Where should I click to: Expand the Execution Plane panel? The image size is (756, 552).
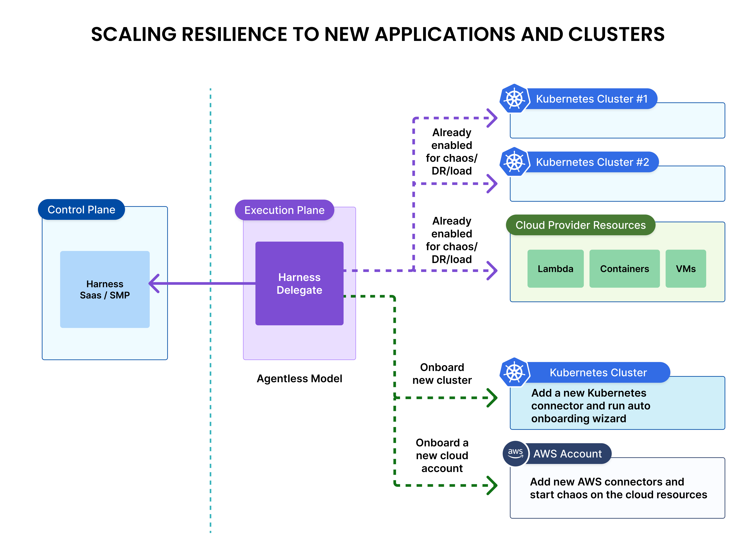pos(284,210)
